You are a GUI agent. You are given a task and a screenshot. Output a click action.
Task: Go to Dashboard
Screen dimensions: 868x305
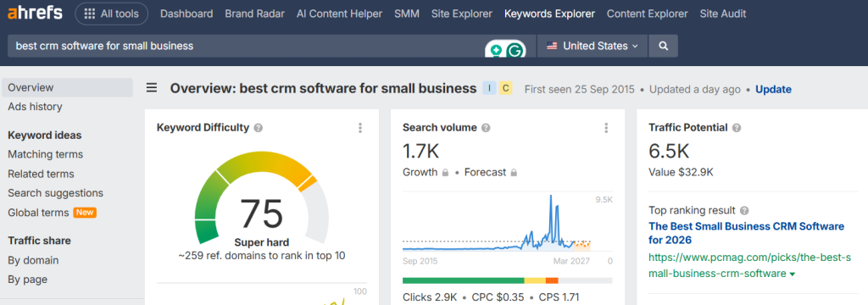[186, 14]
